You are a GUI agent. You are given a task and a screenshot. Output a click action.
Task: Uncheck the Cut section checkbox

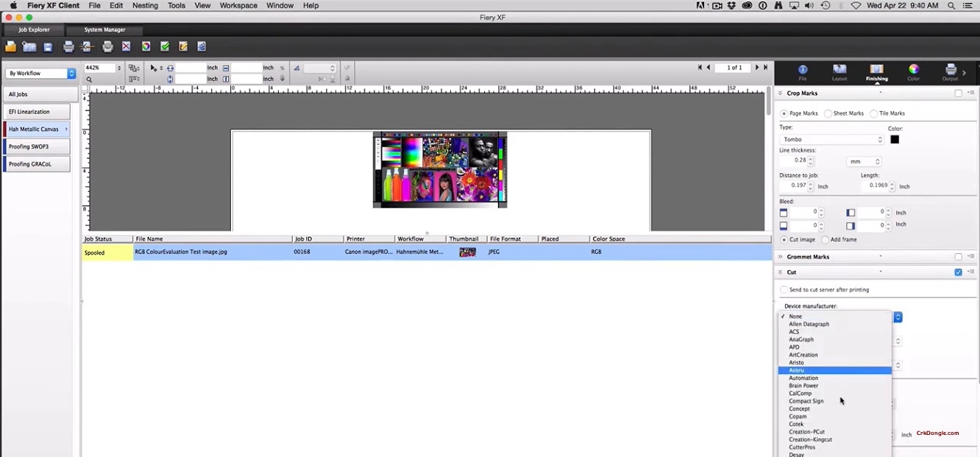(x=957, y=272)
